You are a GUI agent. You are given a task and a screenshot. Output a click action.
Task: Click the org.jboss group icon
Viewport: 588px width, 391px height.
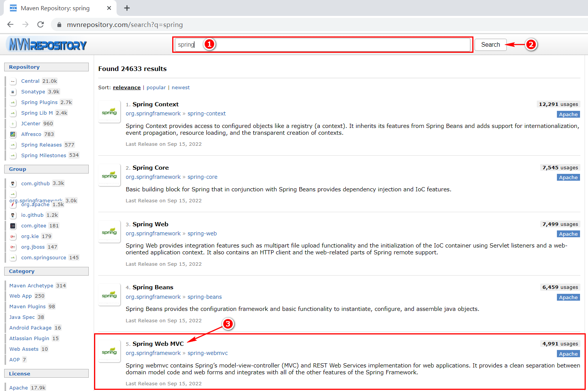coord(13,247)
